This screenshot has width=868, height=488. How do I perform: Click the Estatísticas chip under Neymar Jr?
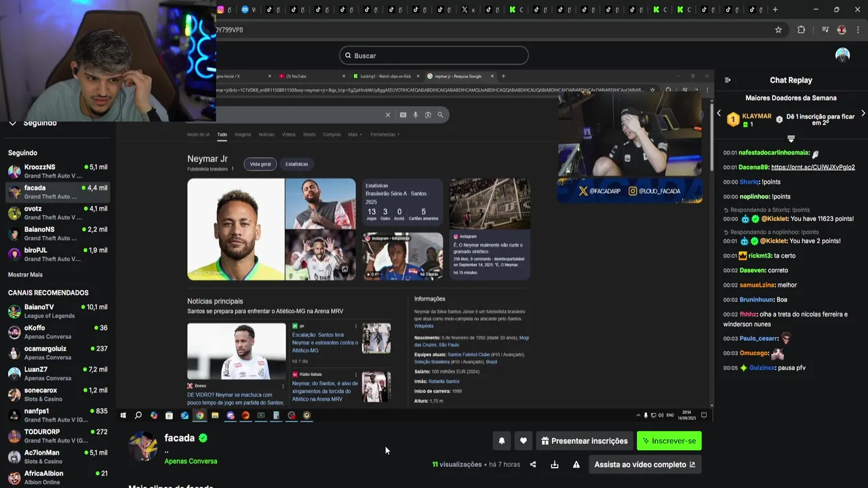(296, 164)
